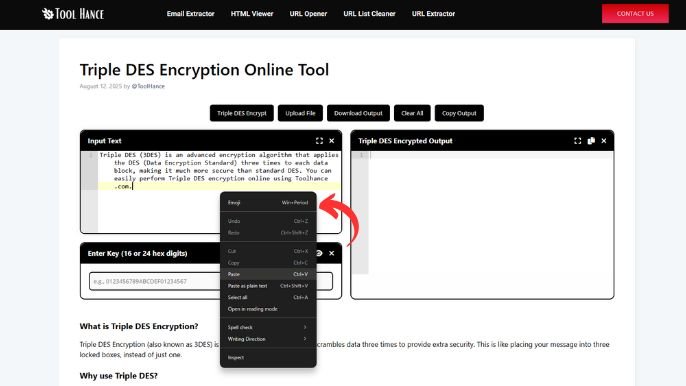Click the Clear All button

[412, 113]
